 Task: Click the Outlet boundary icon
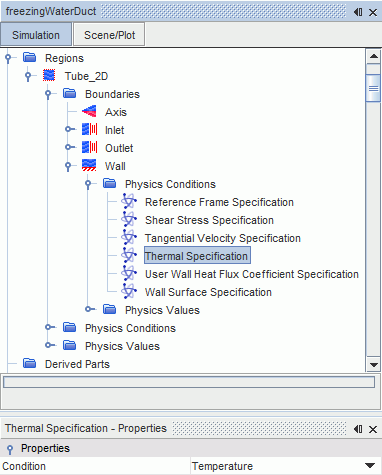pyautogui.click(x=90, y=147)
